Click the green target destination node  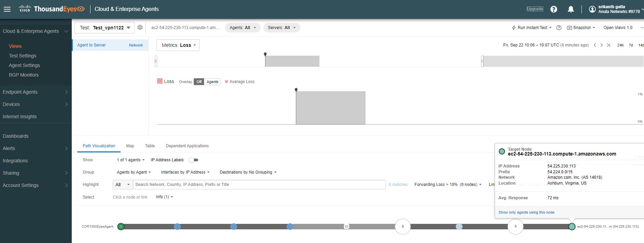pyautogui.click(x=572, y=227)
